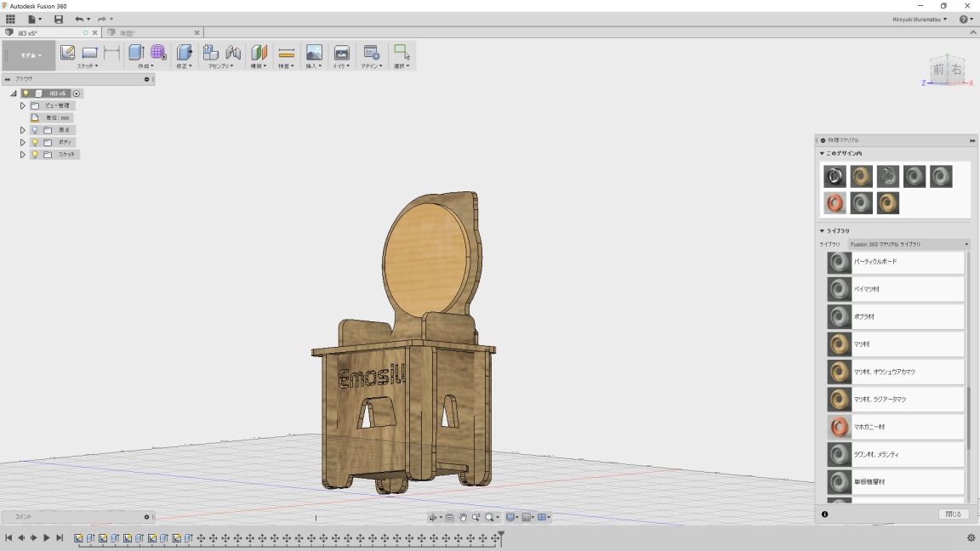Collapse the ブラウザ panel with arrows

click(x=8, y=79)
